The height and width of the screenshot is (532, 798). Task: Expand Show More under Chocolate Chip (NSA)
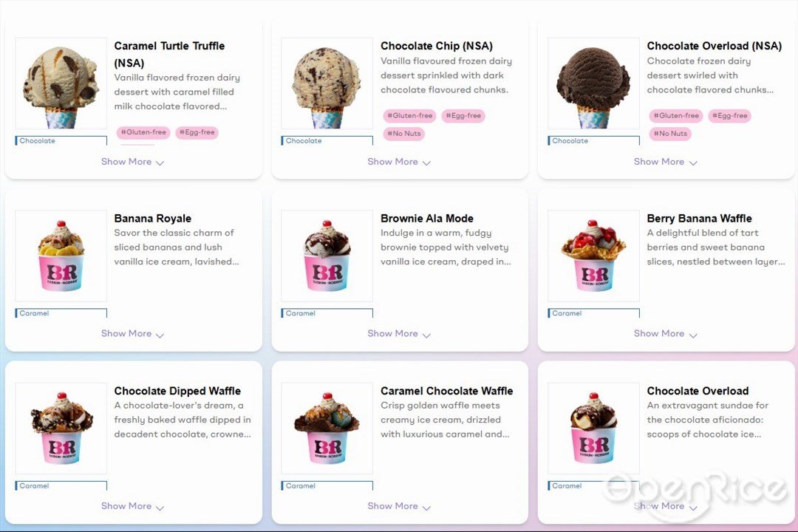pos(399,162)
